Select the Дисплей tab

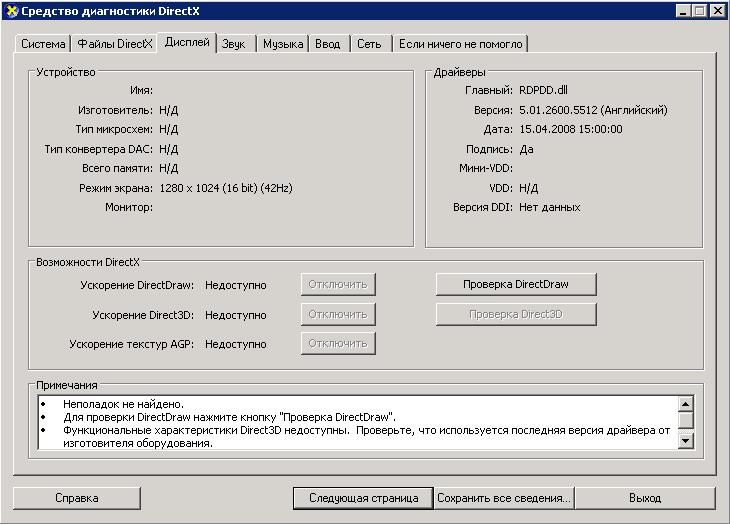point(187,42)
